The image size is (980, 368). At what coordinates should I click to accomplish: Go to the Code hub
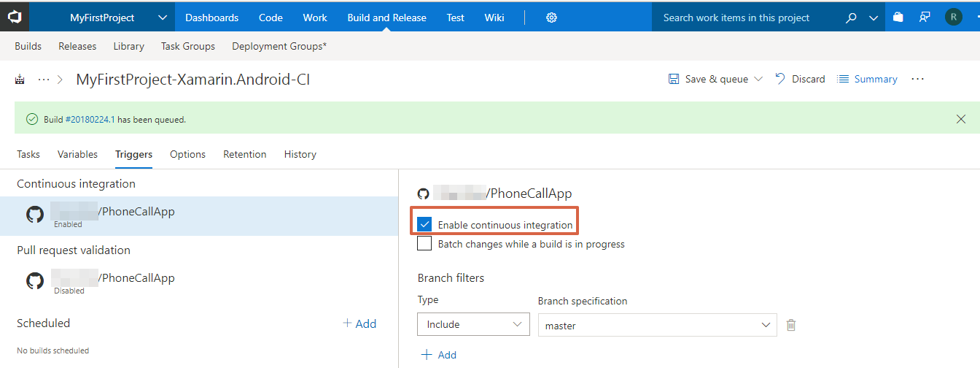click(x=271, y=18)
